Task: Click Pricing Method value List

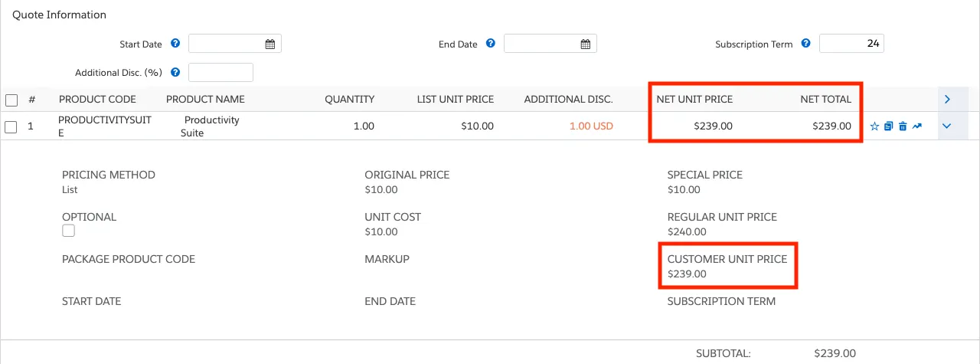Action: 70,189
